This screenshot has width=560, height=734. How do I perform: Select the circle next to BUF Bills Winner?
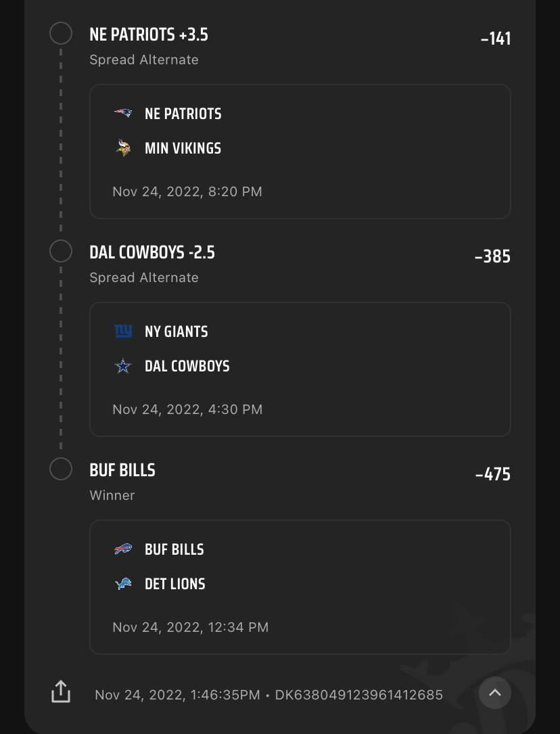click(x=61, y=468)
